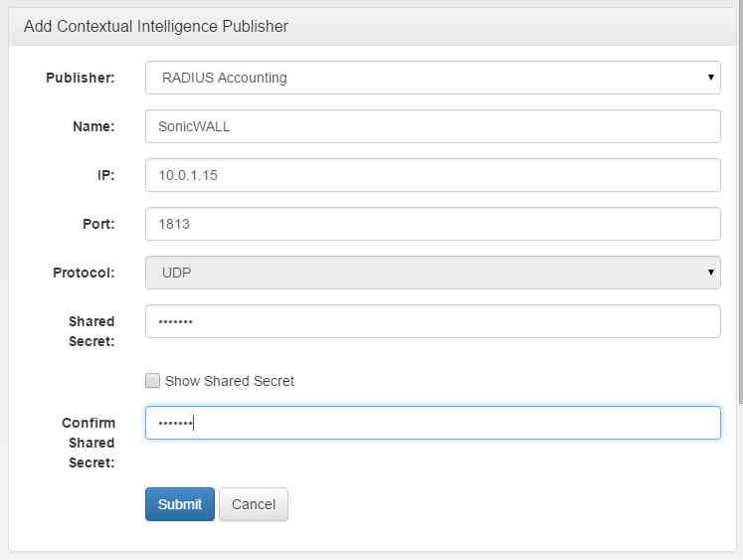Click the Name field containing SonicWALL
This screenshot has width=743, height=560.
(433, 126)
